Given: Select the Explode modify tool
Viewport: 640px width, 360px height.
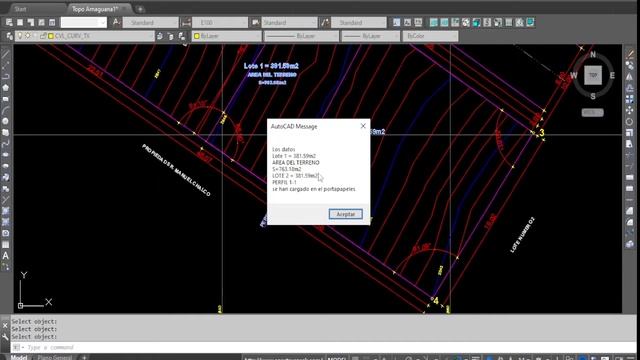Looking at the screenshot, I should pyautogui.click(x=630, y=244).
